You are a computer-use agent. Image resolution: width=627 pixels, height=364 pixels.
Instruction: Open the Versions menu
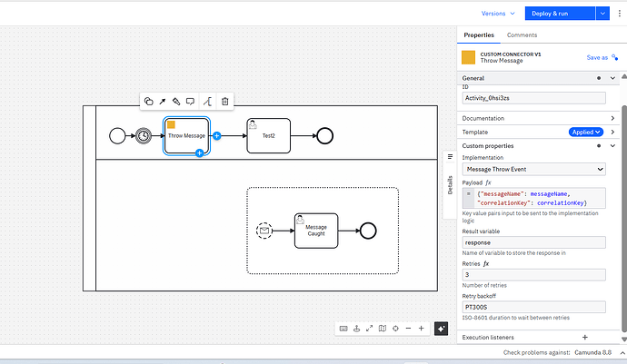[499, 14]
